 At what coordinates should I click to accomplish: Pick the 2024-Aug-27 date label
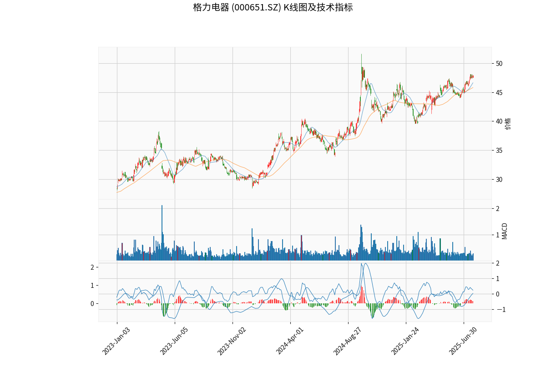pos(347,342)
